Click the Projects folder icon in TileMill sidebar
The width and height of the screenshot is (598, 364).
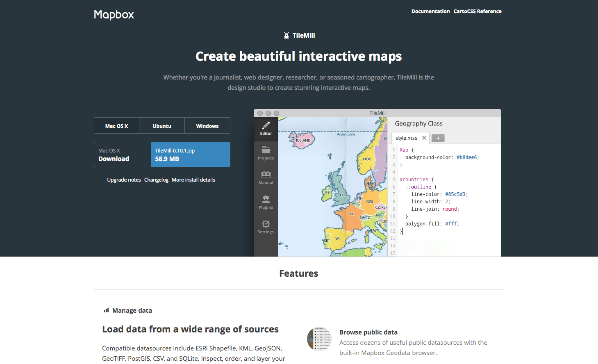[x=266, y=150]
